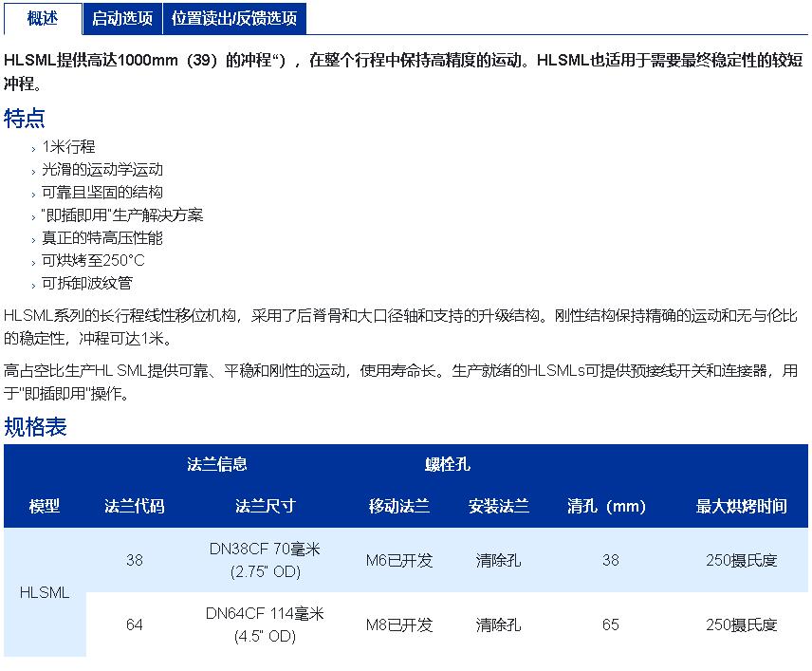
Task: Select the 光滑的运动学运动 list item
Action: (102, 170)
